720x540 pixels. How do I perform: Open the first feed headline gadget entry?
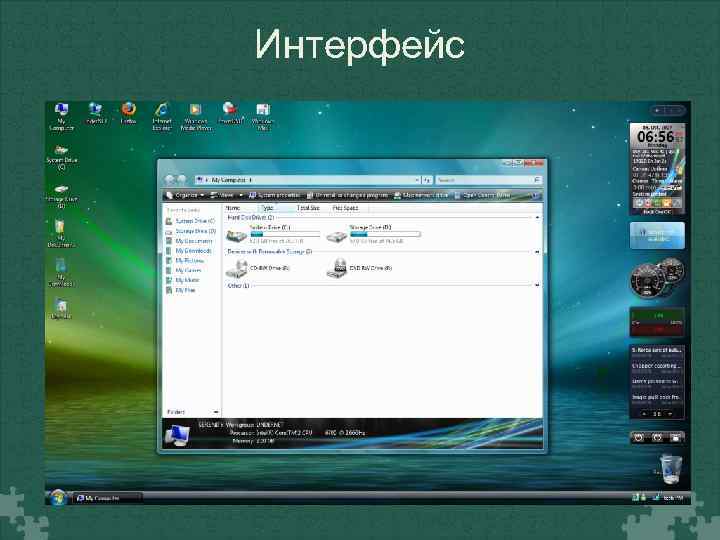(x=657, y=353)
